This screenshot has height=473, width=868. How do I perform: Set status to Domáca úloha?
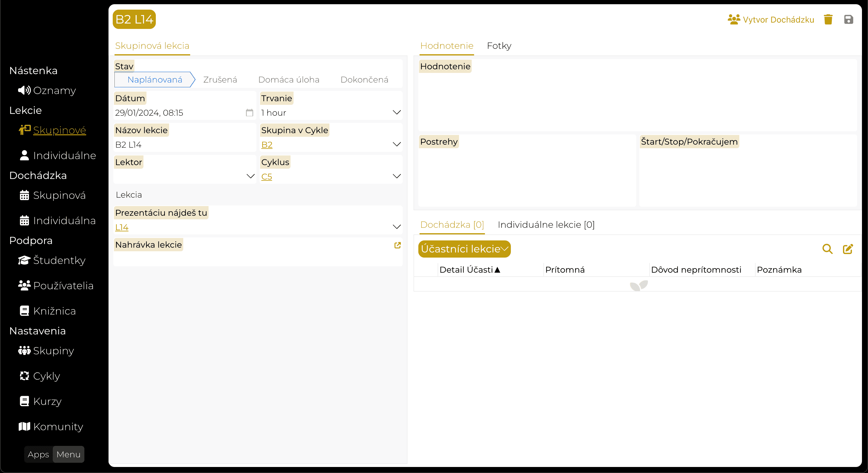289,80
